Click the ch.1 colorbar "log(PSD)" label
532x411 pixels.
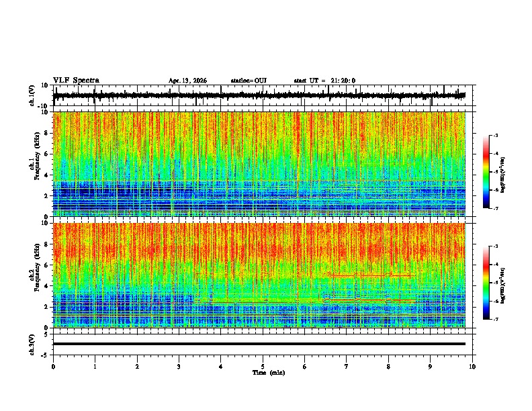click(x=502, y=175)
